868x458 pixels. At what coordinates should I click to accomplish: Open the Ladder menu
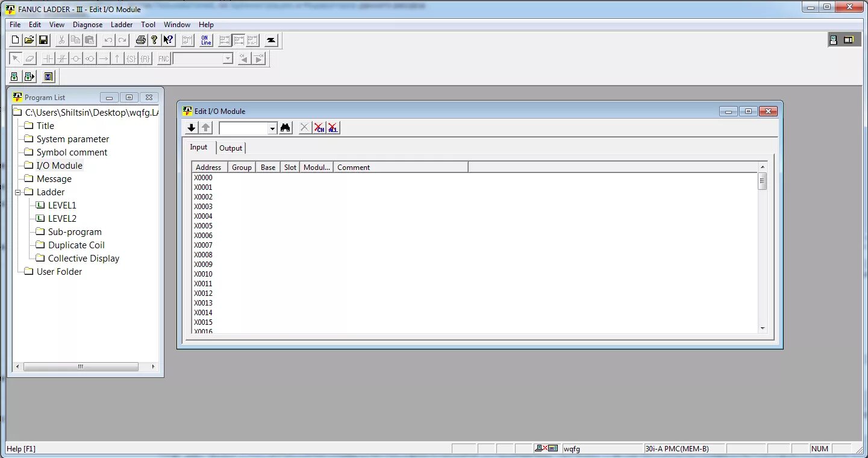pos(122,25)
